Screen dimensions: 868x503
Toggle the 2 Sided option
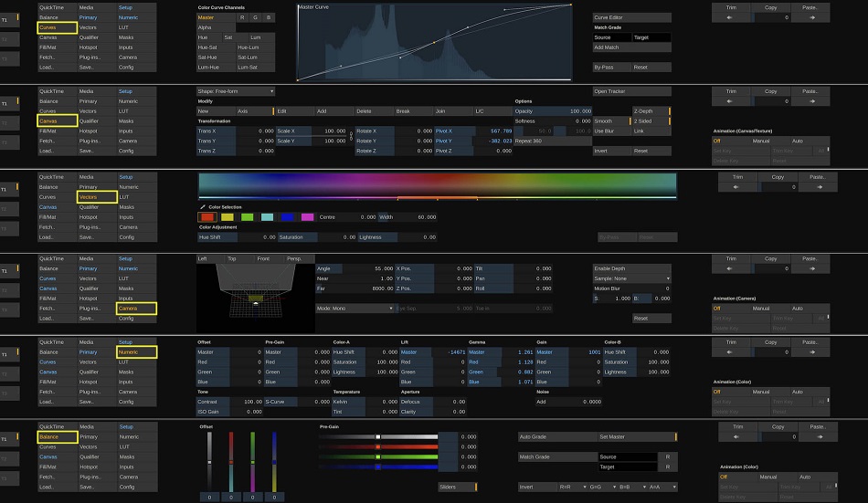pyautogui.click(x=651, y=121)
